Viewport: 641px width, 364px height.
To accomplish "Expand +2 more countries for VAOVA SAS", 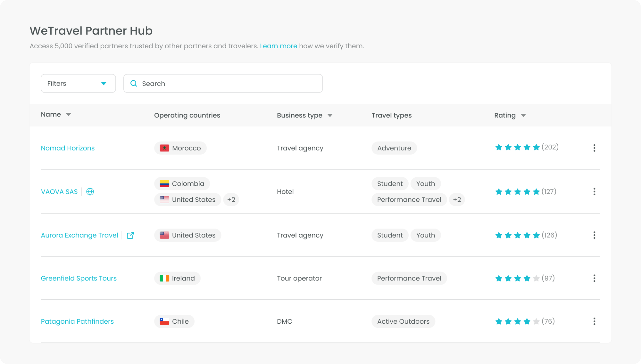I will click(231, 200).
